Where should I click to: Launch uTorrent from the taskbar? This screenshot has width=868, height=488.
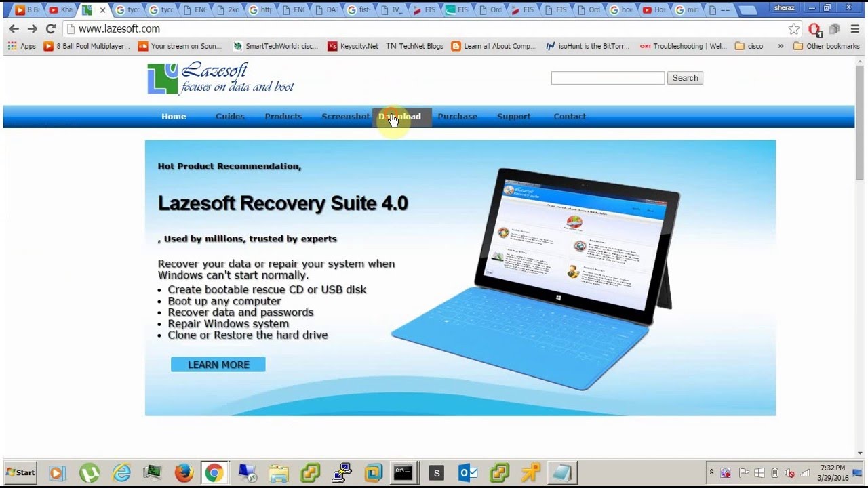click(x=90, y=472)
